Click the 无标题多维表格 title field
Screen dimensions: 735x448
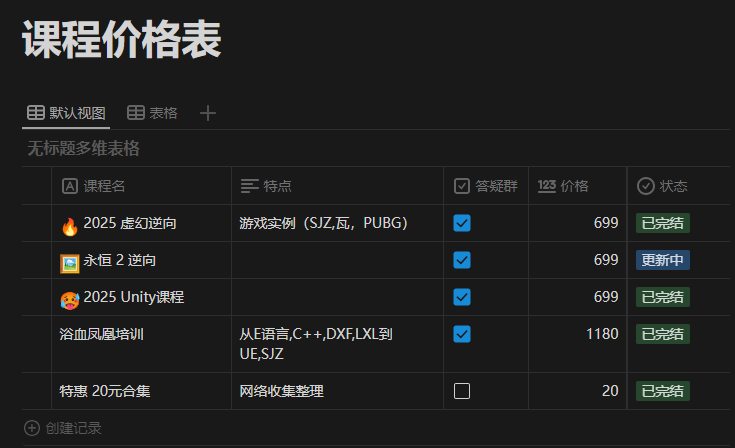coord(83,149)
